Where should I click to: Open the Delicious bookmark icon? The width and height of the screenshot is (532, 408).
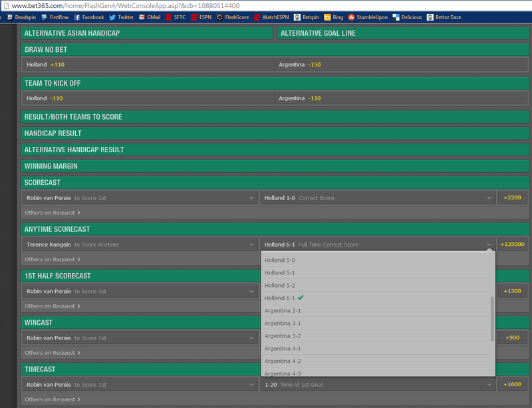click(x=396, y=17)
